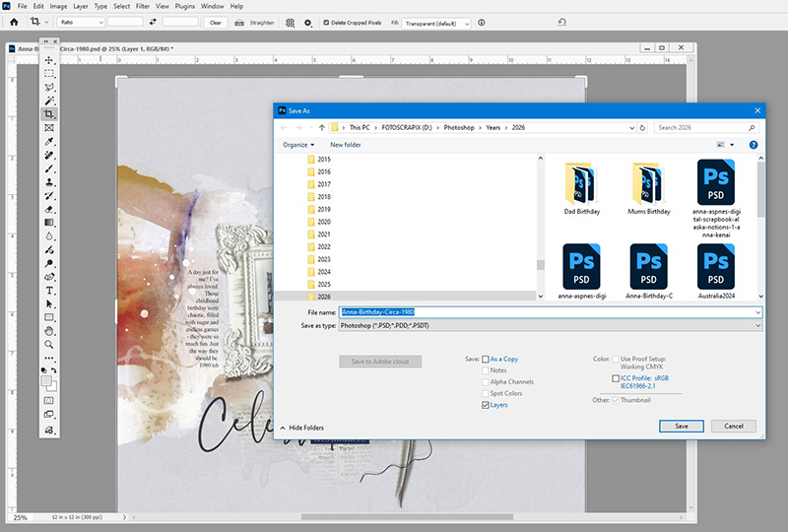Uncheck the Layers checkbox
788x532 pixels.
pyautogui.click(x=486, y=405)
